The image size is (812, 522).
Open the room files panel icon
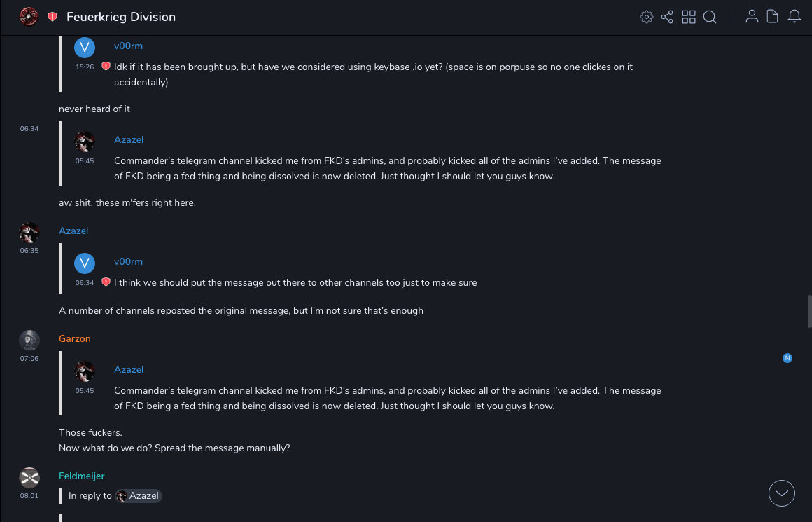click(773, 17)
